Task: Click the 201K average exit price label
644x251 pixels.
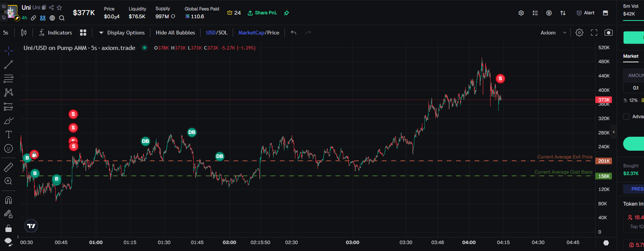Action: click(x=604, y=161)
